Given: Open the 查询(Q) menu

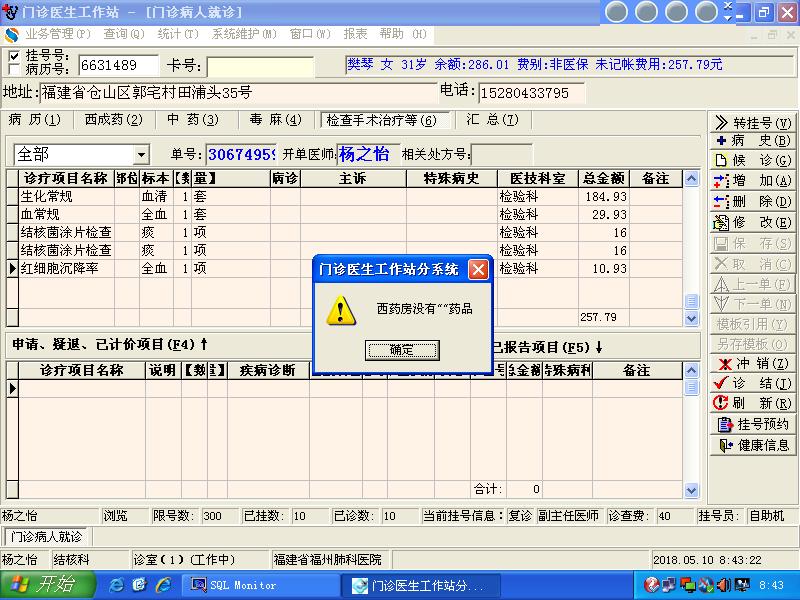Looking at the screenshot, I should click(x=124, y=34).
